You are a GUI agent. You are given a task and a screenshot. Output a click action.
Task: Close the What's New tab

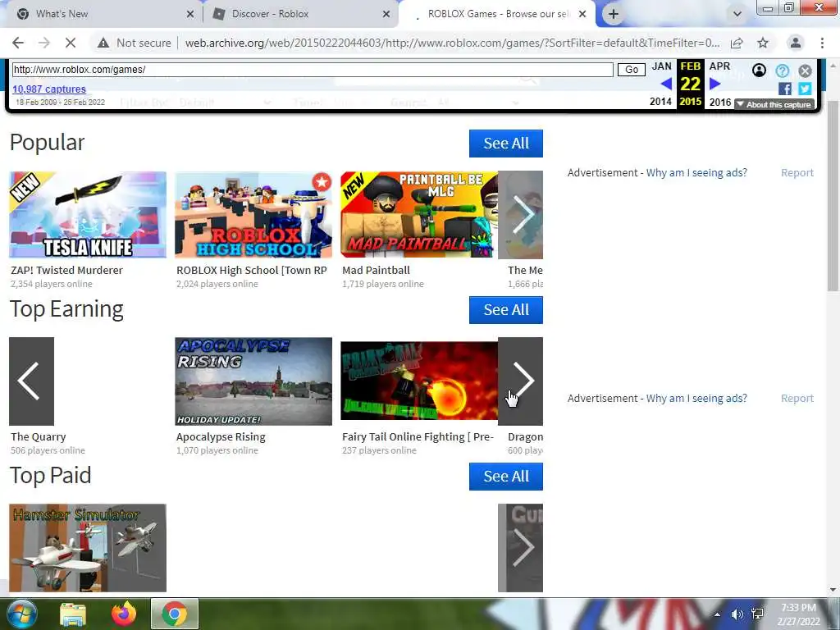189,14
